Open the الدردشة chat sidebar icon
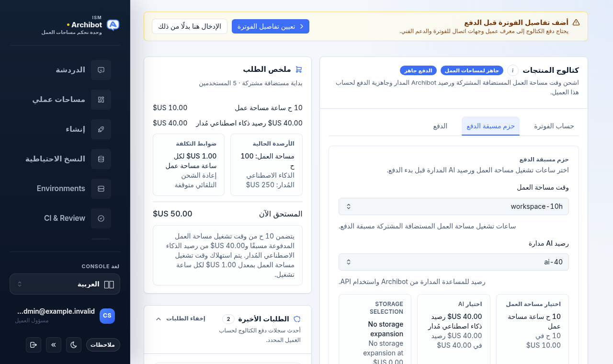The image size is (613, 364). click(x=101, y=70)
